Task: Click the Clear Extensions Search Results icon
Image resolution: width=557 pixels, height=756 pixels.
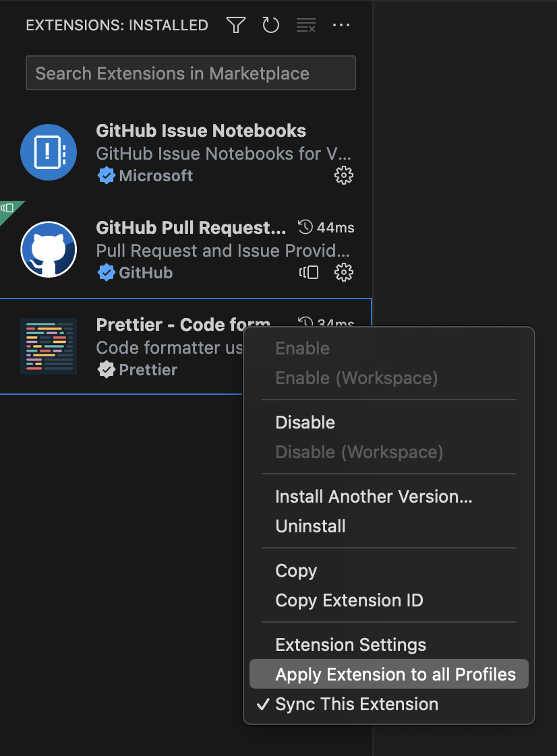Action: 305,25
